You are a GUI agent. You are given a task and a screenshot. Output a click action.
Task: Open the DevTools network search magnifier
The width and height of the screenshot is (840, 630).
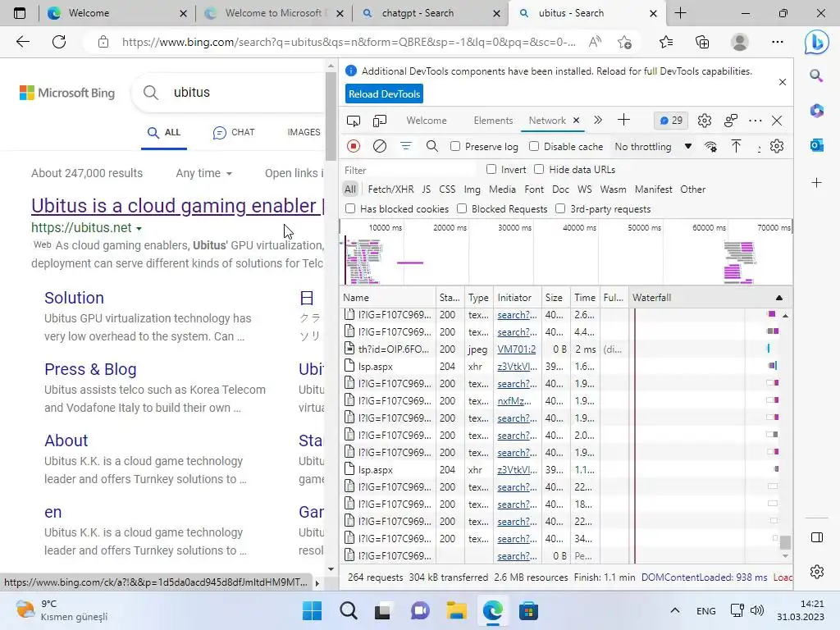[431, 146]
